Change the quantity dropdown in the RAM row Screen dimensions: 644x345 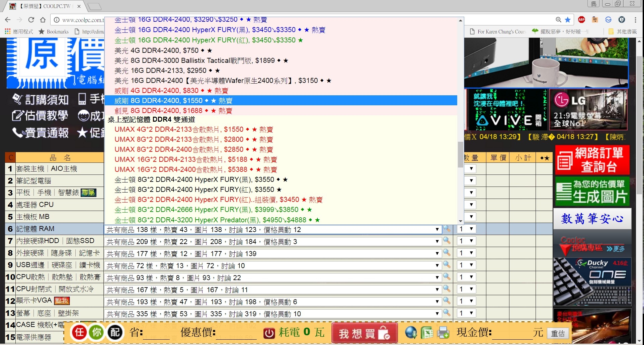click(467, 229)
